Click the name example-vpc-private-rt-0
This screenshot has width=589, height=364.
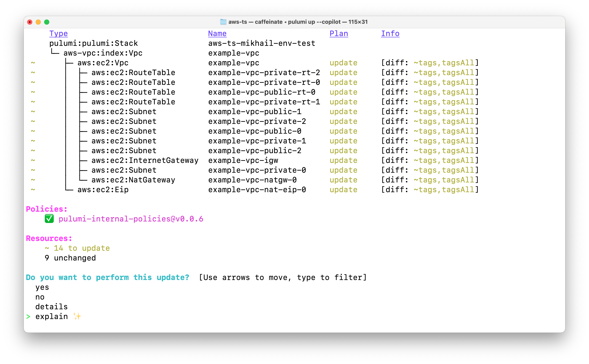pyautogui.click(x=264, y=82)
